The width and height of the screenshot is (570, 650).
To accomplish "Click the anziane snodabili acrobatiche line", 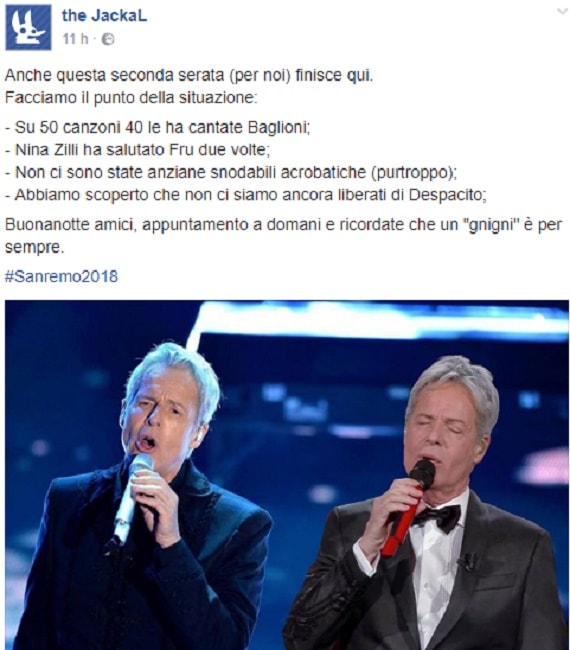I will pyautogui.click(x=230, y=172).
